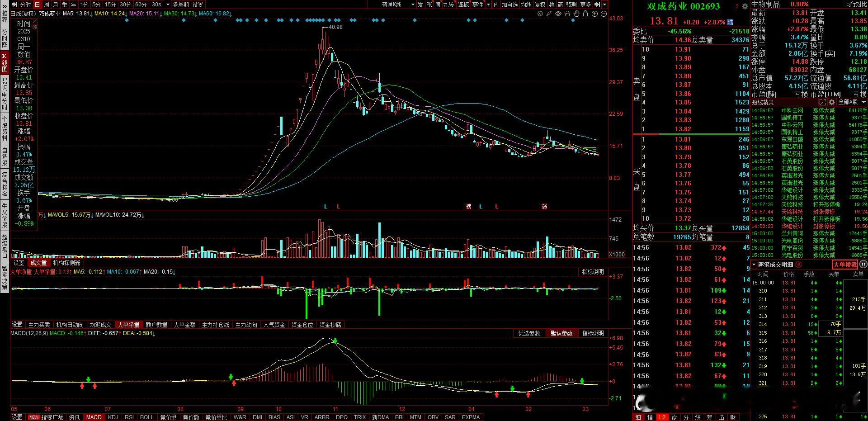Click the red T marker beside stock code
Screen dimensions: 868x421
coord(737,6)
